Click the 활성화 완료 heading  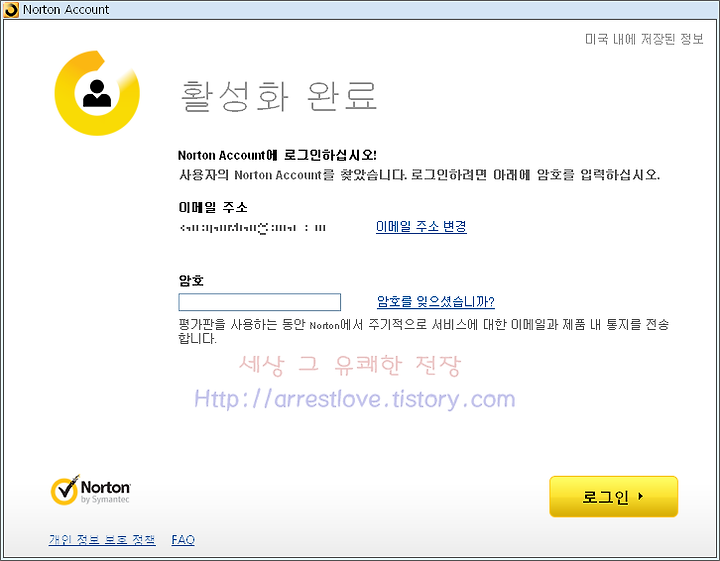tap(279, 96)
